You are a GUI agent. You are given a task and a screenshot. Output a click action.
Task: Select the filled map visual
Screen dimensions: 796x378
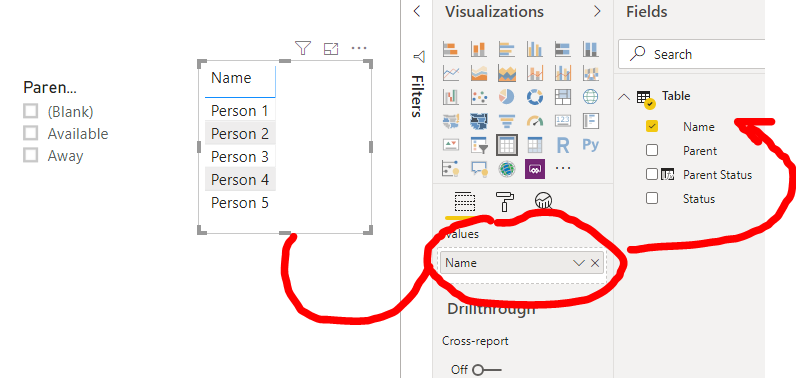pyautogui.click(x=451, y=121)
